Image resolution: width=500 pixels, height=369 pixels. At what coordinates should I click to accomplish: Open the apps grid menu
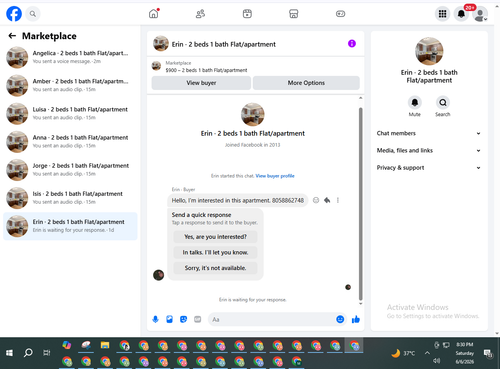click(x=442, y=14)
